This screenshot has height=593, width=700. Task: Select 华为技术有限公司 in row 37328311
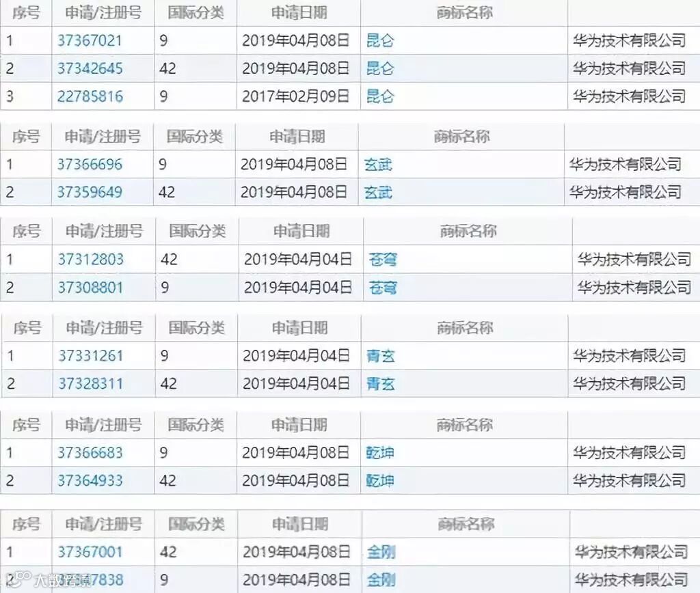(x=630, y=383)
